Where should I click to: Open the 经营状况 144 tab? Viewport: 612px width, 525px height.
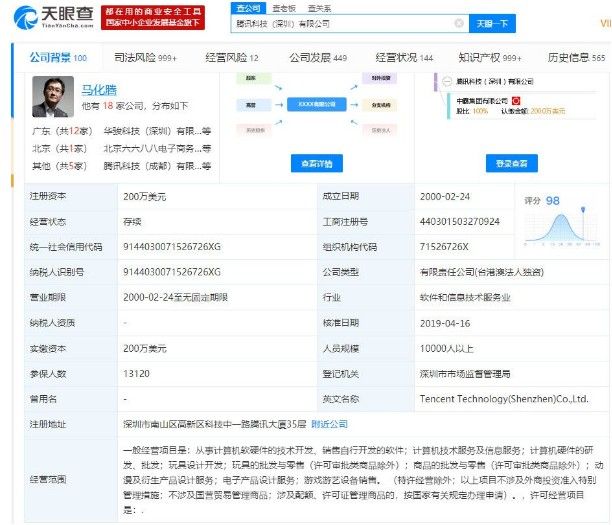pyautogui.click(x=404, y=58)
